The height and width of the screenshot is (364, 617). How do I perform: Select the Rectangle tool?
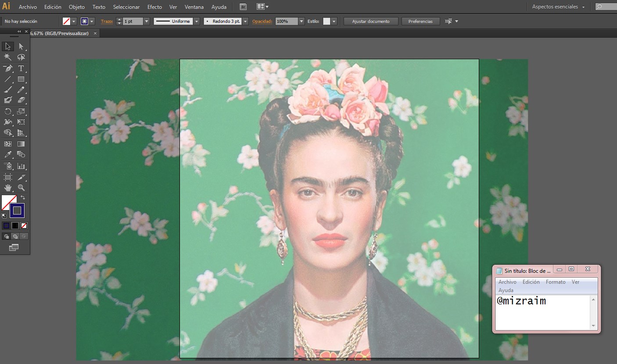(21, 79)
